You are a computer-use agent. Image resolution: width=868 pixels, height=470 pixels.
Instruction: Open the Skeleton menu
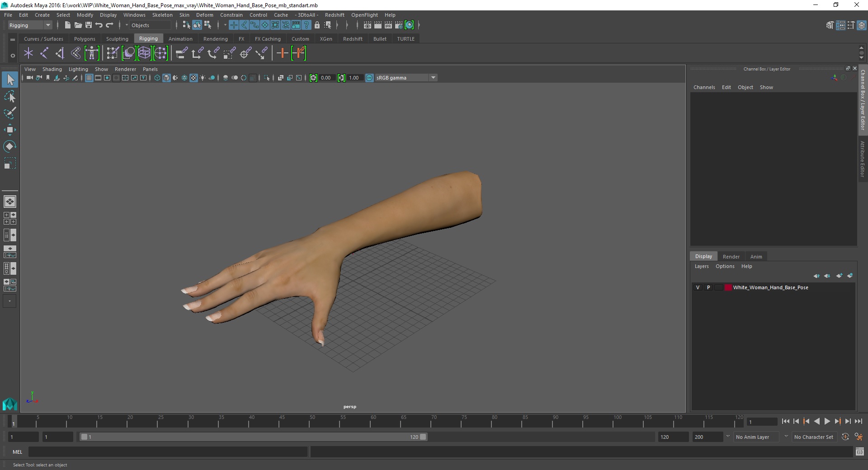tap(162, 15)
